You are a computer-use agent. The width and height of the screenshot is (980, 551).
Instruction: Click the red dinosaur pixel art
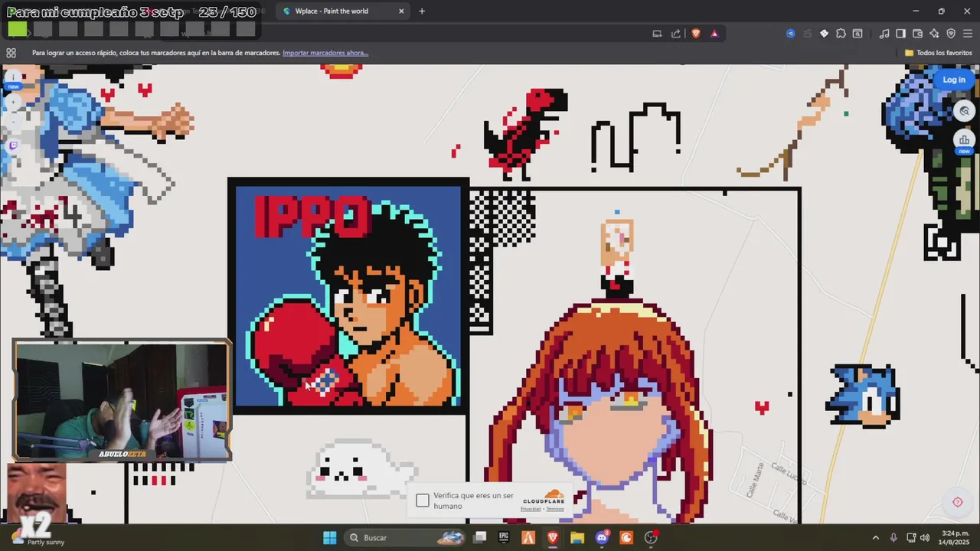point(527,133)
